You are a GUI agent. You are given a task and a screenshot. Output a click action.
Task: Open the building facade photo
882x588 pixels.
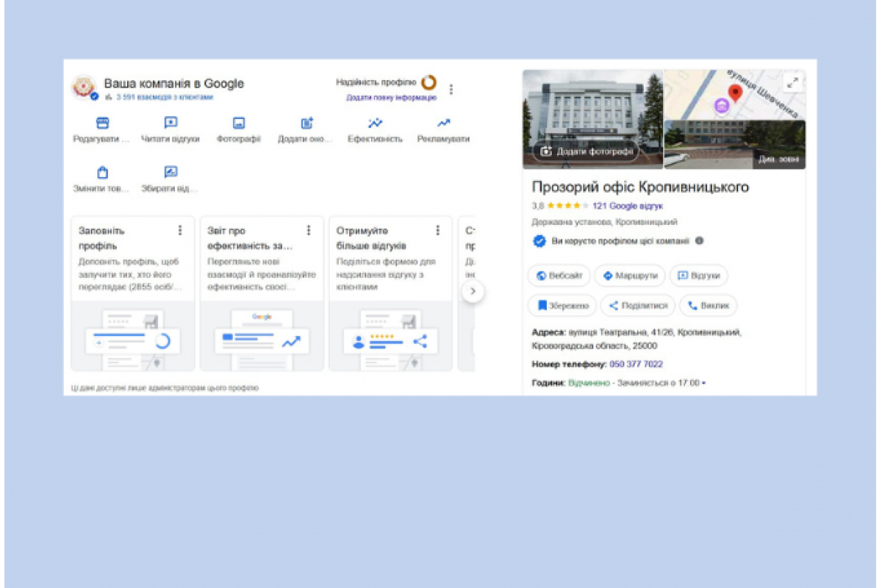(592, 119)
